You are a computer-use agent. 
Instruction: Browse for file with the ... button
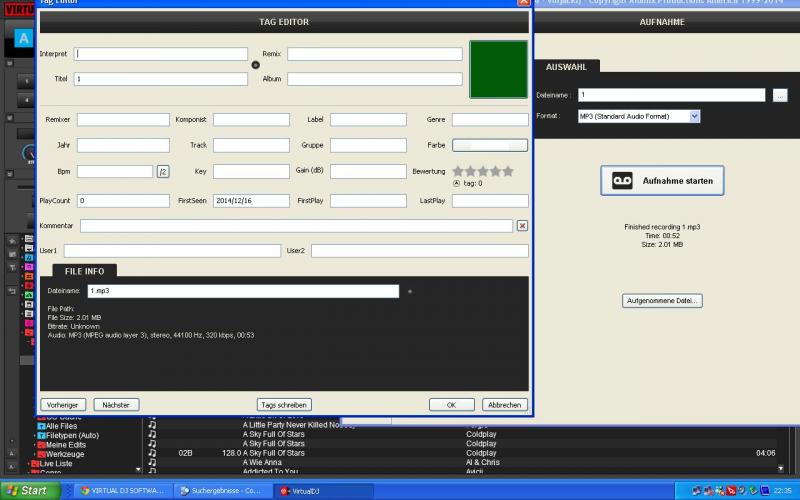(780, 95)
